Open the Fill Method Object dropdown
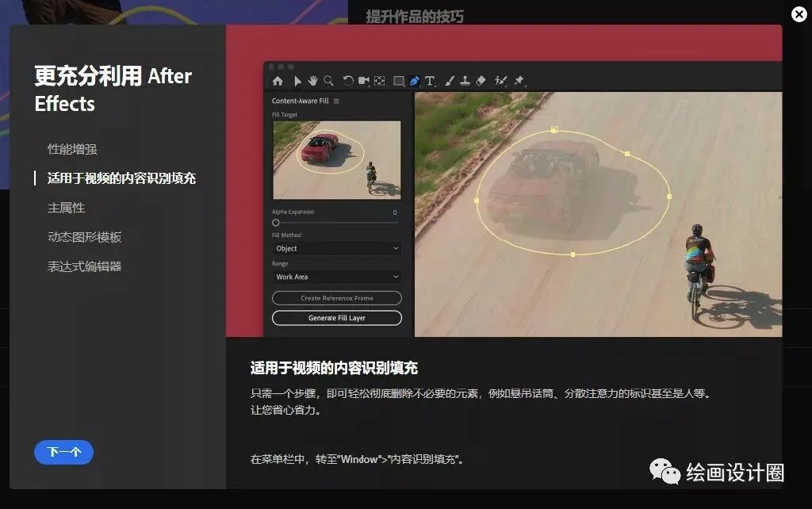 [x=336, y=248]
